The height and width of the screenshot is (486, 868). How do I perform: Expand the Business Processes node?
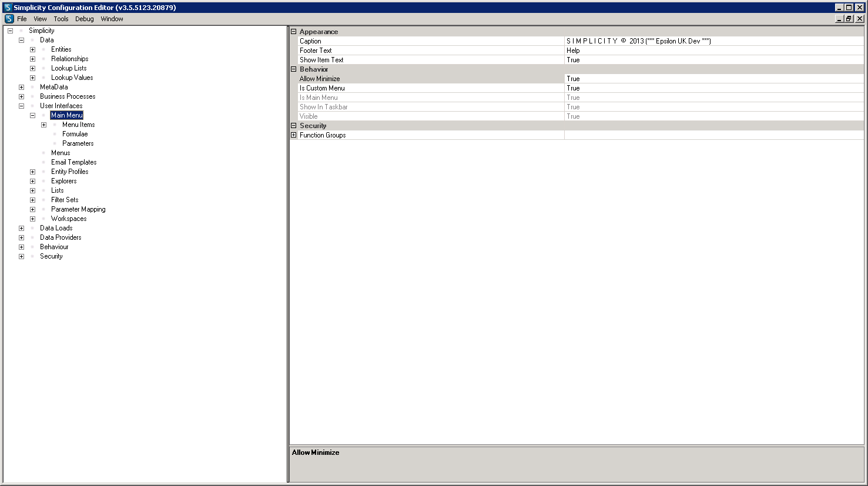tap(21, 96)
